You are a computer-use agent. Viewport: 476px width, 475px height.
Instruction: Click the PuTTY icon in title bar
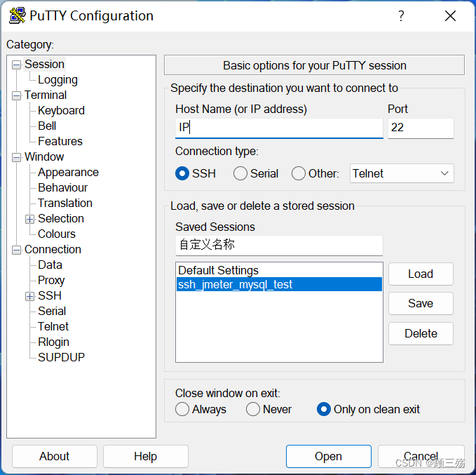pyautogui.click(x=18, y=15)
